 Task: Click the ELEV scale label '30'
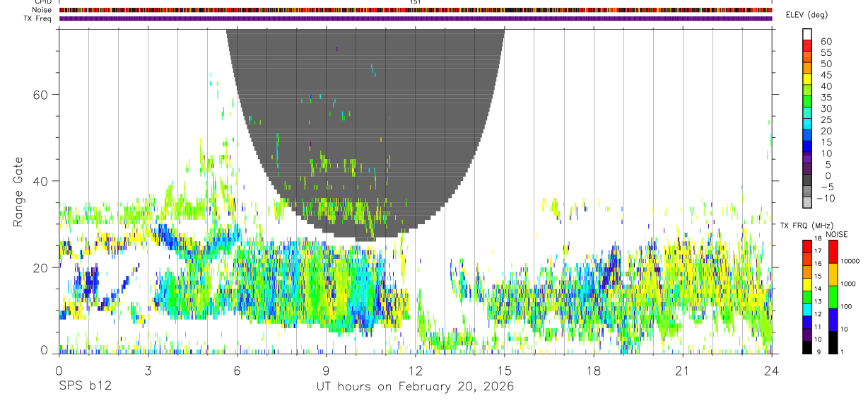point(826,109)
